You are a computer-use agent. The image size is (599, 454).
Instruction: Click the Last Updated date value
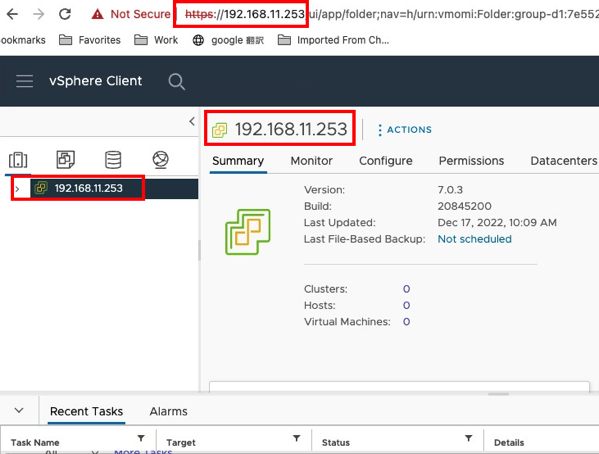tap(497, 223)
